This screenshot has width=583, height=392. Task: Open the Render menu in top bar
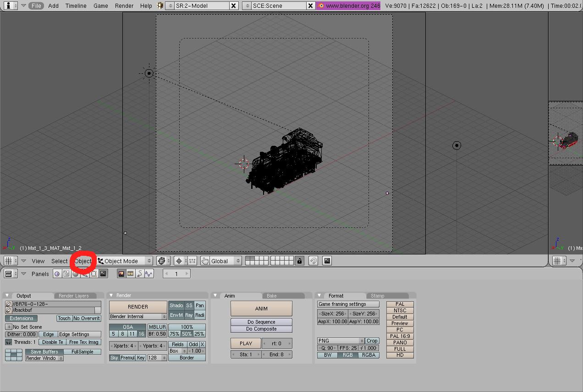coord(124,6)
